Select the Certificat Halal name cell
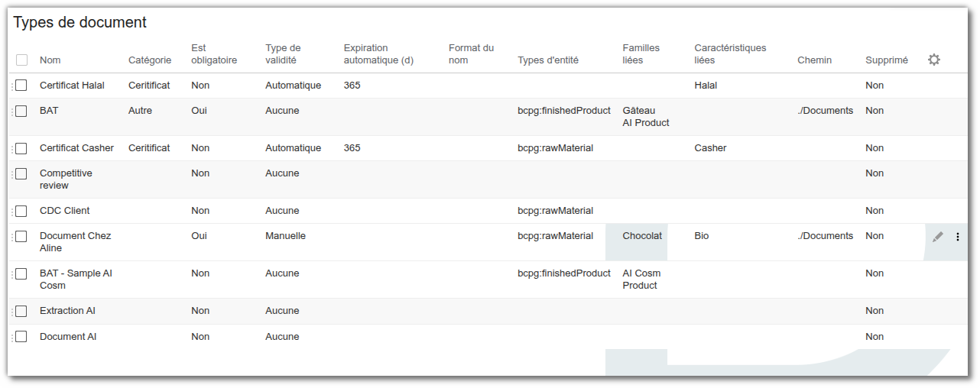Screen dimensions: 980x388 (72, 86)
